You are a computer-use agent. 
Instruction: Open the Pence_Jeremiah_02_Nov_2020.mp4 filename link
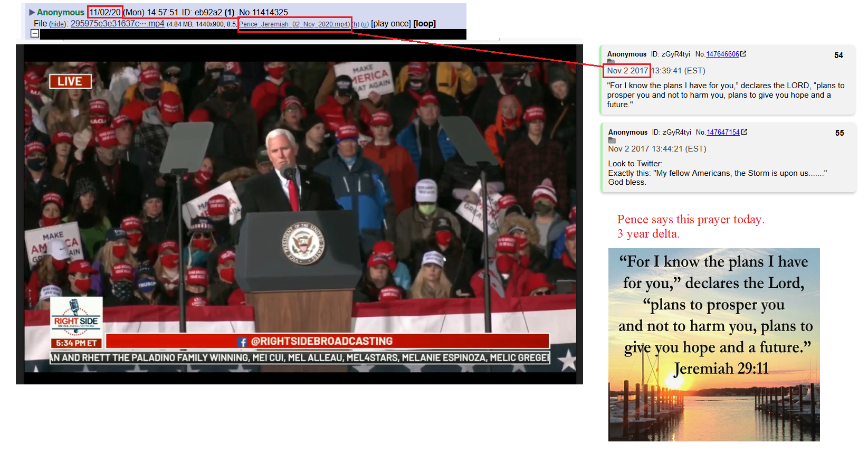pyautogui.click(x=294, y=24)
